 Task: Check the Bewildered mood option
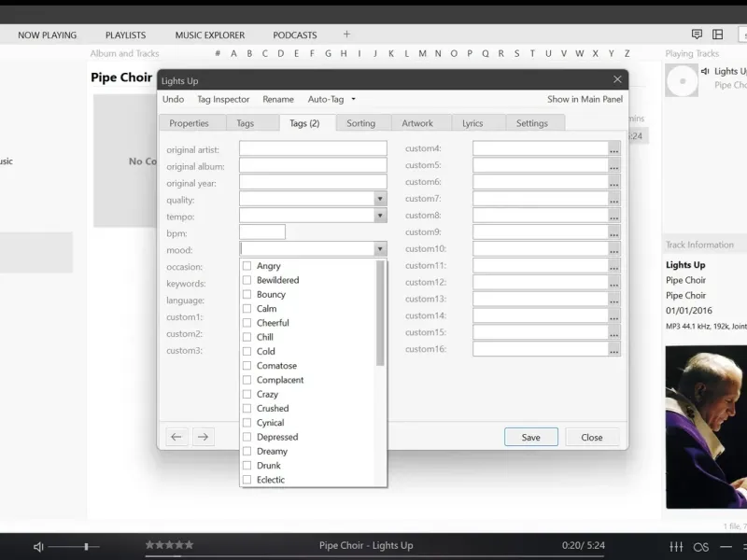click(247, 280)
